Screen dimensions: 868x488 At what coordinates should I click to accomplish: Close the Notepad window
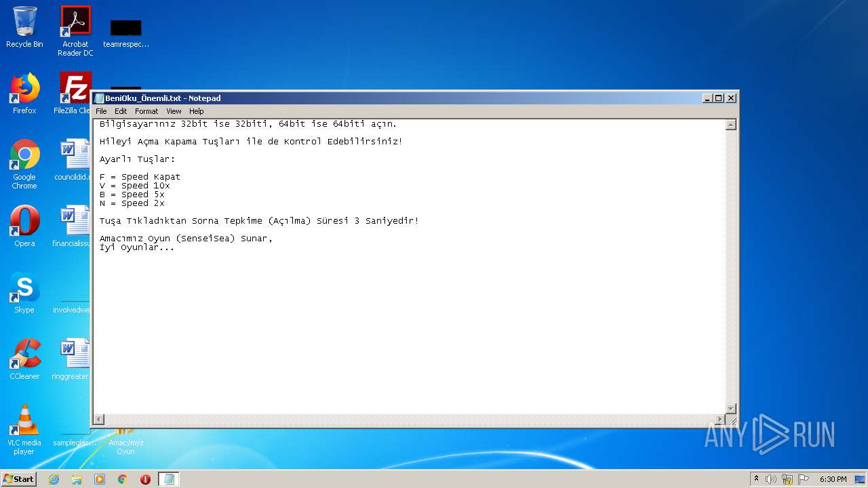coord(731,98)
